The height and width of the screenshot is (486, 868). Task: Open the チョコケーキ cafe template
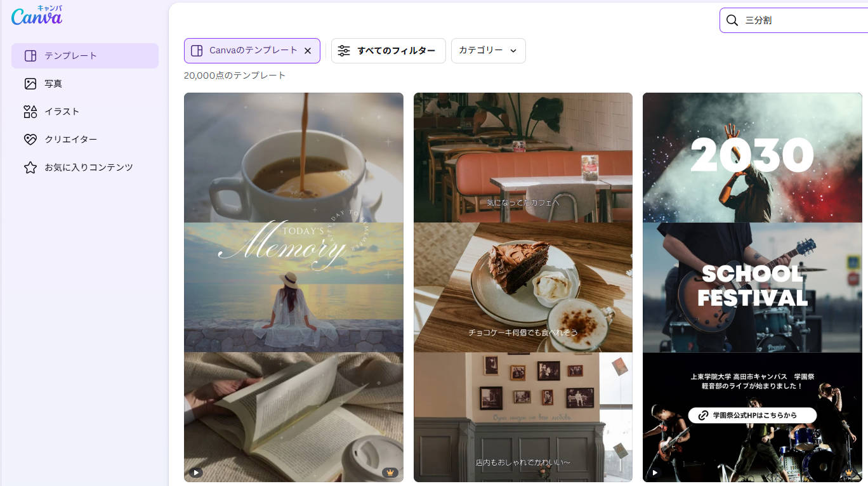click(x=523, y=287)
